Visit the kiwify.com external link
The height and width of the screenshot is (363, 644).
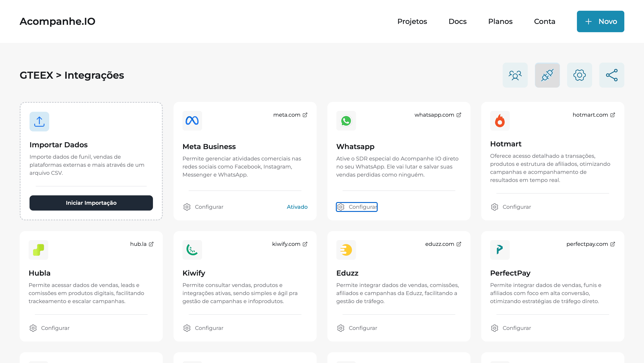pyautogui.click(x=289, y=244)
